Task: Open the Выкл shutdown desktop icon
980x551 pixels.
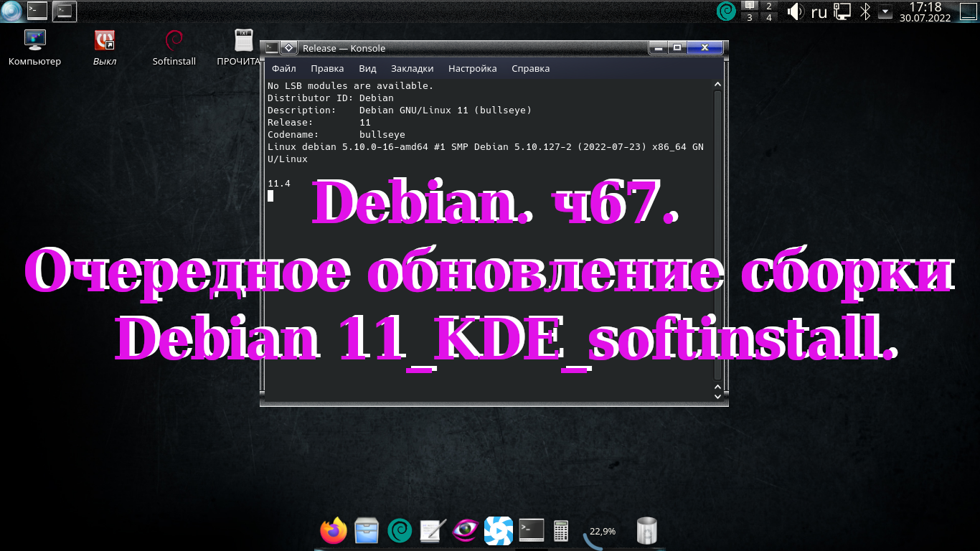Action: pyautogui.click(x=105, y=48)
